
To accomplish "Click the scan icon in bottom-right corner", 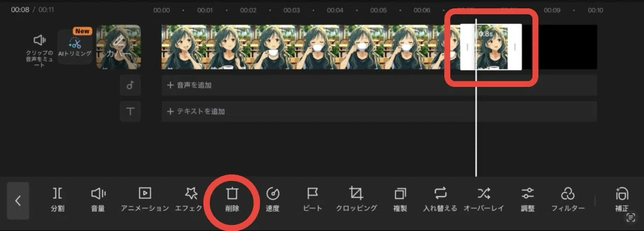I will pos(630,218).
